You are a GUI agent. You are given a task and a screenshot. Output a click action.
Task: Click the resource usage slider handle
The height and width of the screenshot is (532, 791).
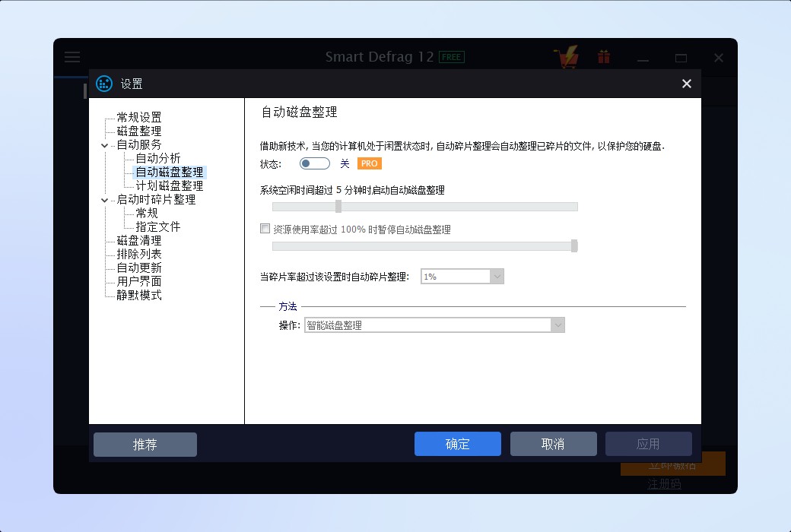(x=574, y=246)
